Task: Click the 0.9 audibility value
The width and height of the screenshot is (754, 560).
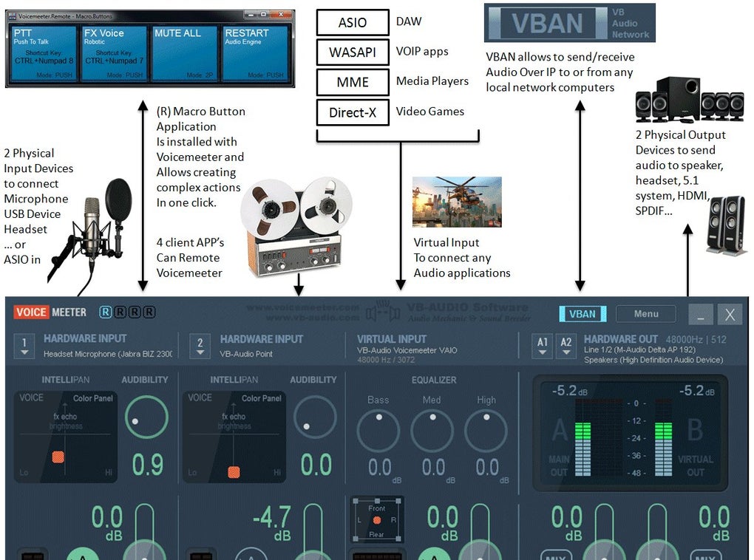Action: 148,465
